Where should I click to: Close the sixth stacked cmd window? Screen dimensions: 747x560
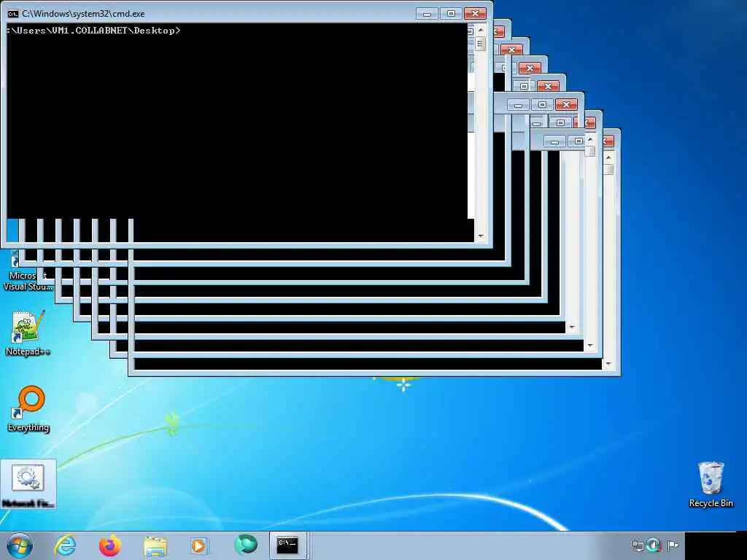point(566,105)
